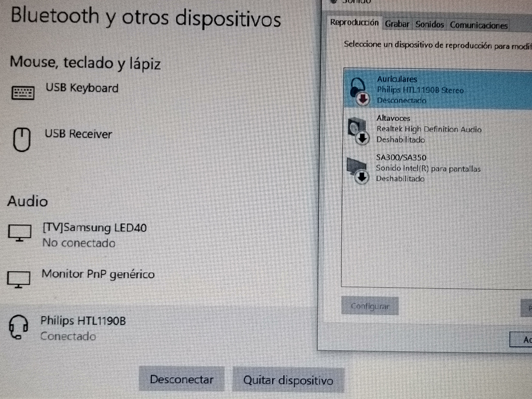Click the Samsung LED40 TV monitor icon
Viewport: 532px width, 399px height.
tap(20, 233)
